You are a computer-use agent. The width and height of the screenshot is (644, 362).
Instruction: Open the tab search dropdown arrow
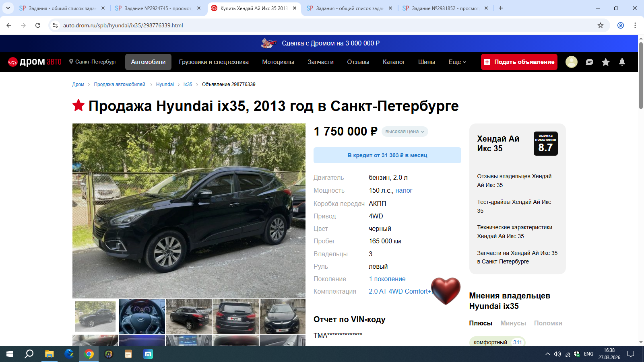tap(8, 8)
